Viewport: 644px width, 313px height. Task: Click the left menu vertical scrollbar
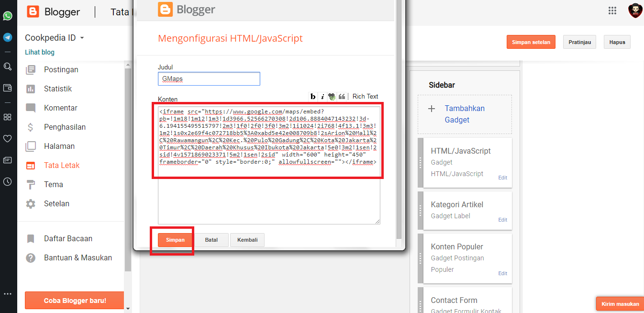pos(128,170)
